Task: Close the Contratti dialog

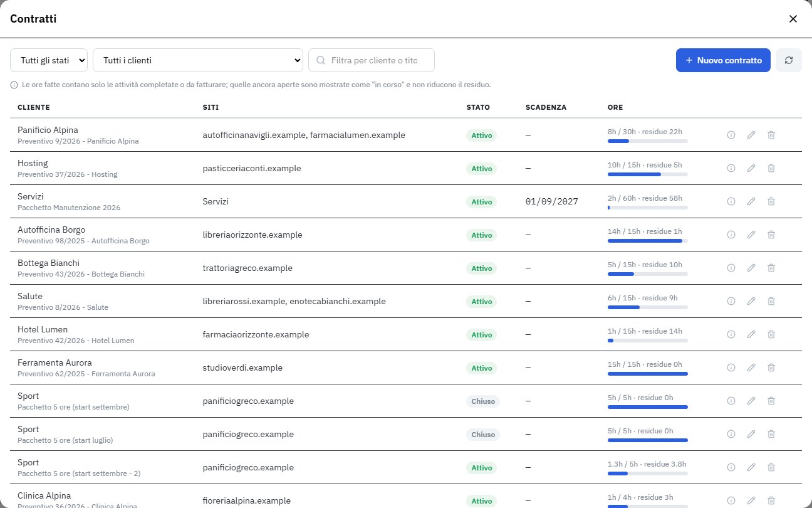Action: 793,19
